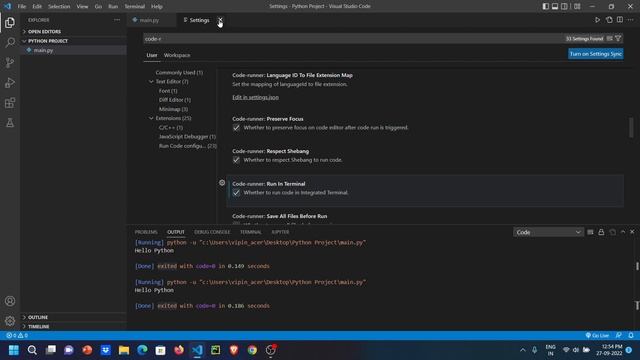Toggle the Preserve Focus checkbox
The height and width of the screenshot is (360, 640).
click(x=236, y=128)
